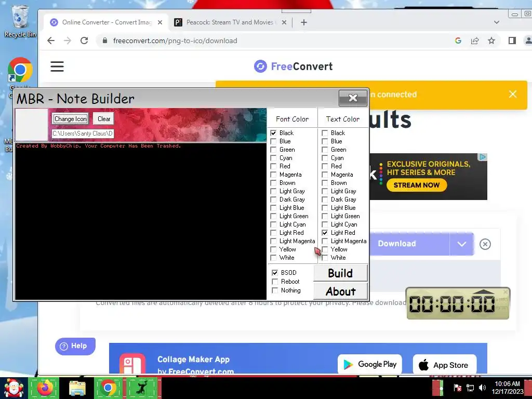Screen dimensions: 532x399
Task: Open the network tray icon
Action: coord(470,388)
